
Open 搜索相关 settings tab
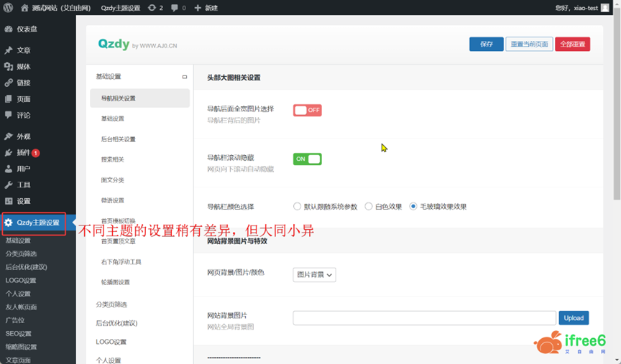coord(113,159)
